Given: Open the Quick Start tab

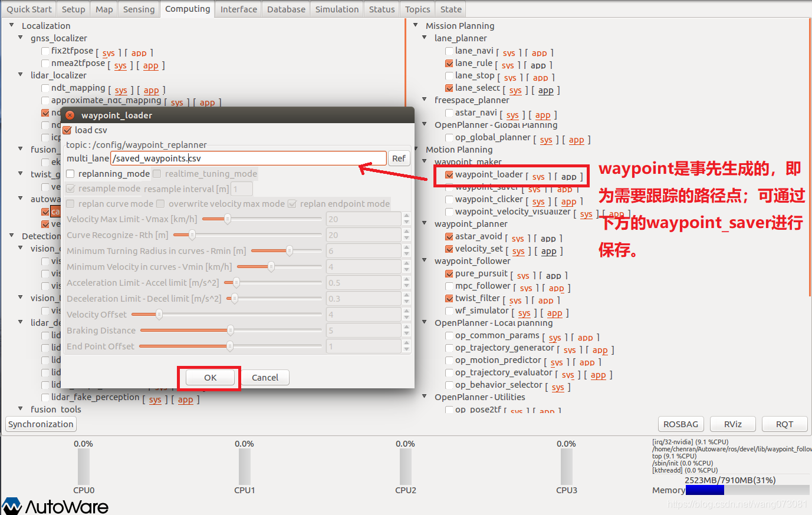Looking at the screenshot, I should [29, 9].
